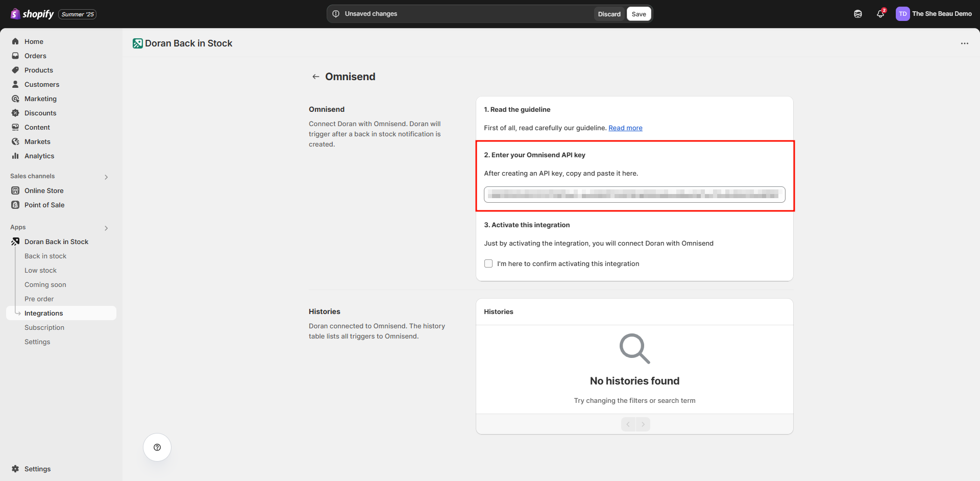
Task: Click the Doran logo in page header
Action: point(138,43)
